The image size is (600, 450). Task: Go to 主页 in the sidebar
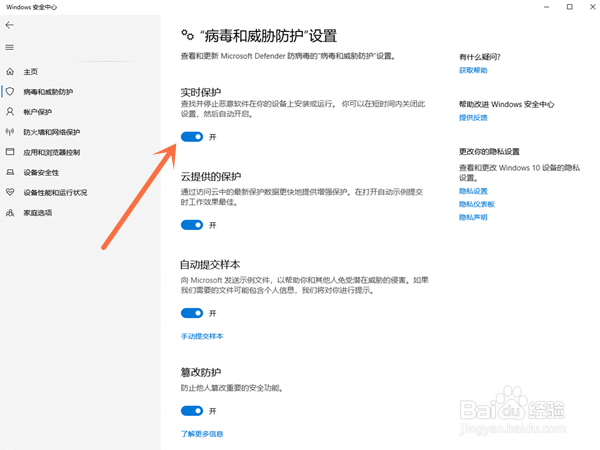click(x=30, y=72)
